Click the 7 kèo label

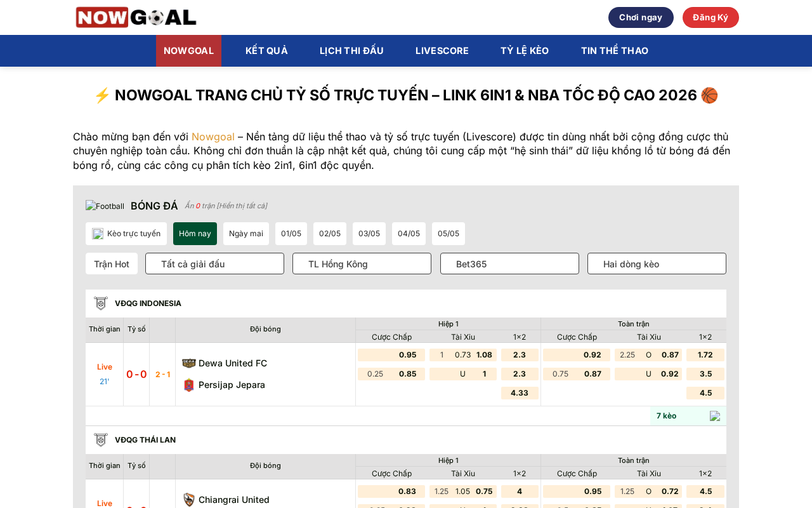(666, 416)
